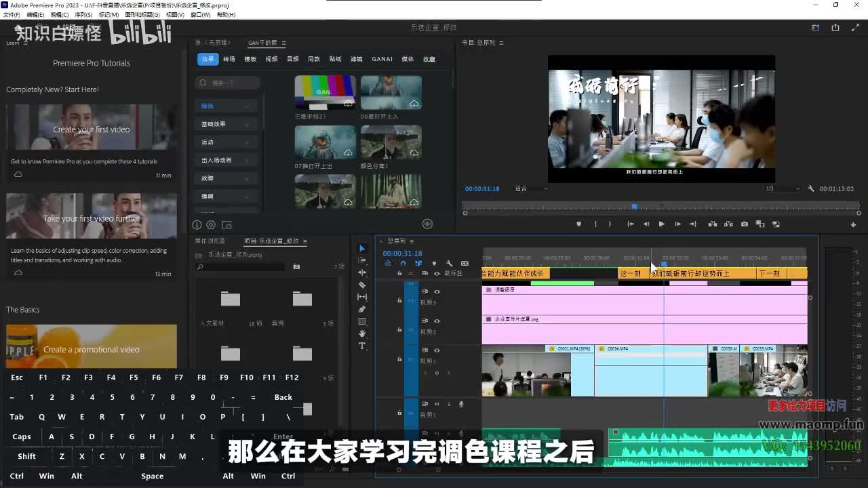
Task: Lock video track 1
Action: (399, 359)
